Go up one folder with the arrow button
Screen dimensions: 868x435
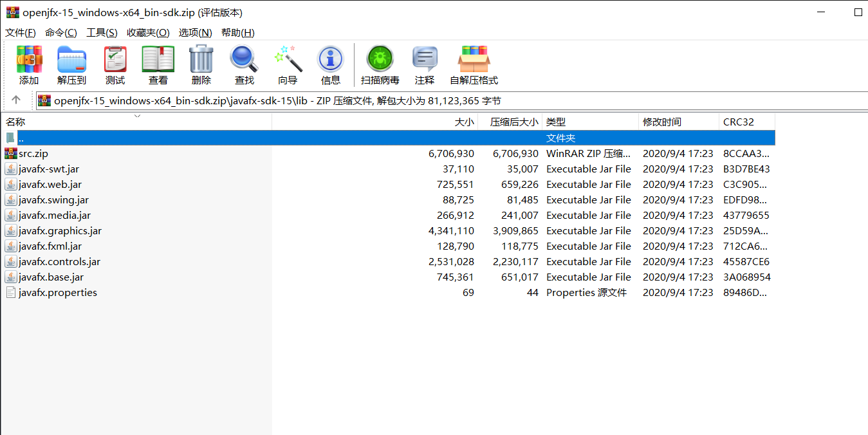click(x=16, y=100)
